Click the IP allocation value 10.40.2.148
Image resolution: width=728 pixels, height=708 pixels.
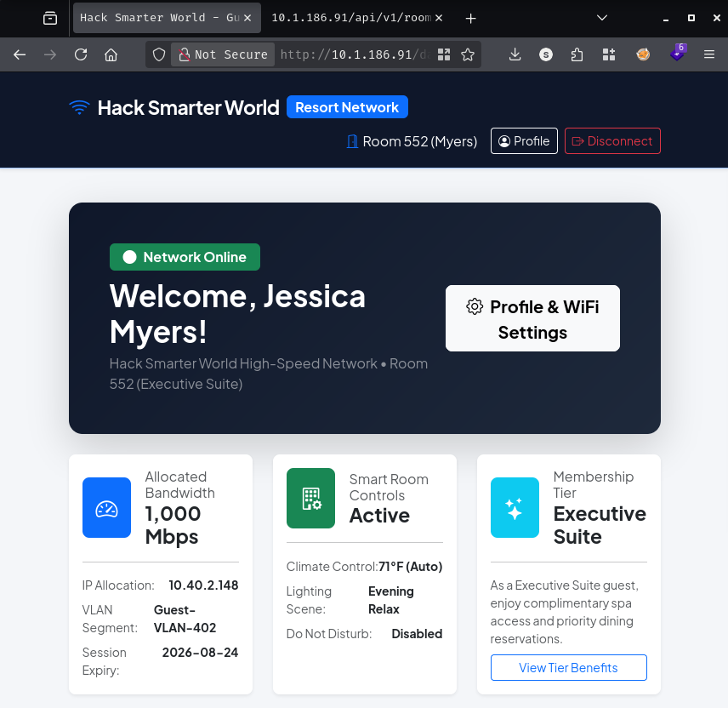[x=203, y=585]
